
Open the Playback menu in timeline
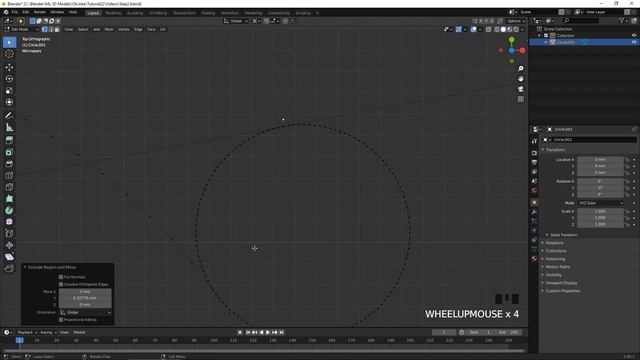click(x=27, y=333)
